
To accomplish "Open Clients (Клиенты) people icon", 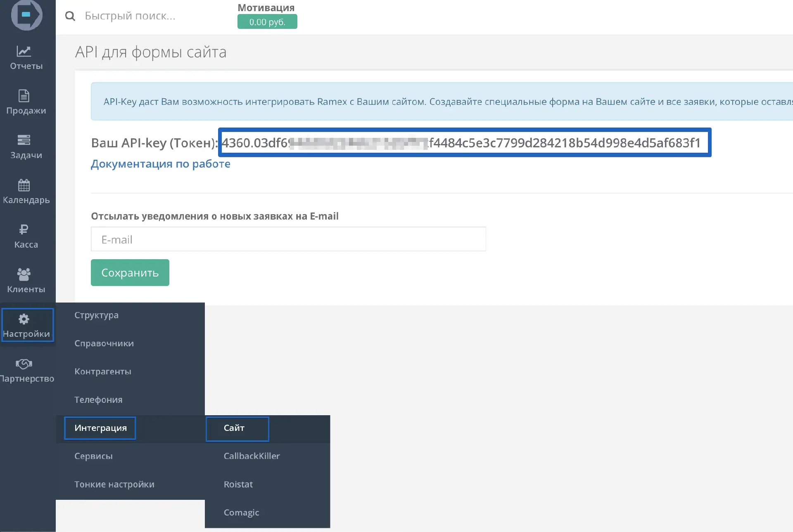I will tap(24, 274).
